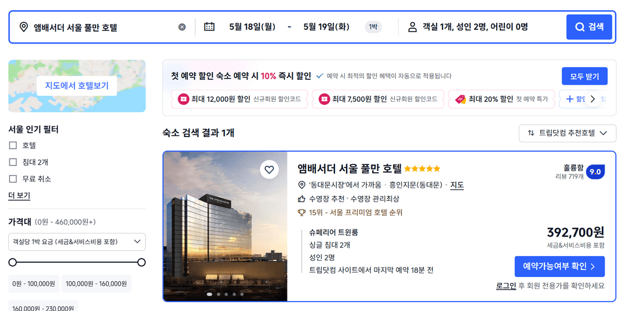Check the 호텔 filter checkbox

(x=13, y=145)
